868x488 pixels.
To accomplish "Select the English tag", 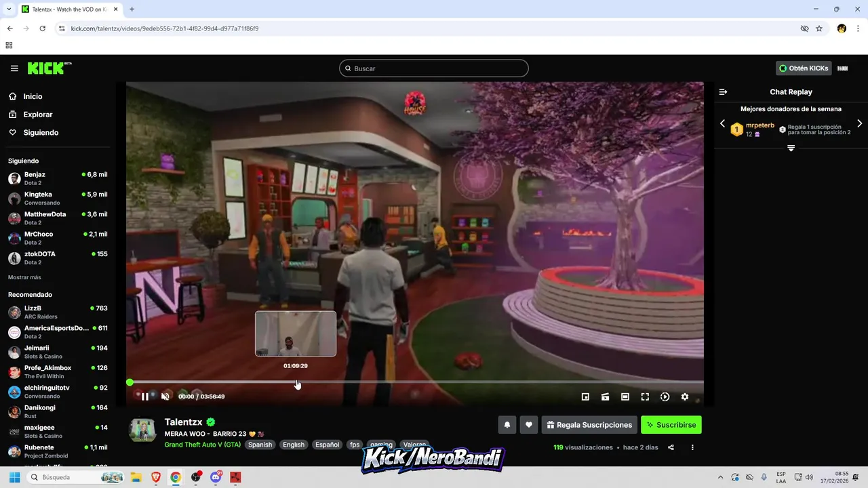I will (x=294, y=445).
